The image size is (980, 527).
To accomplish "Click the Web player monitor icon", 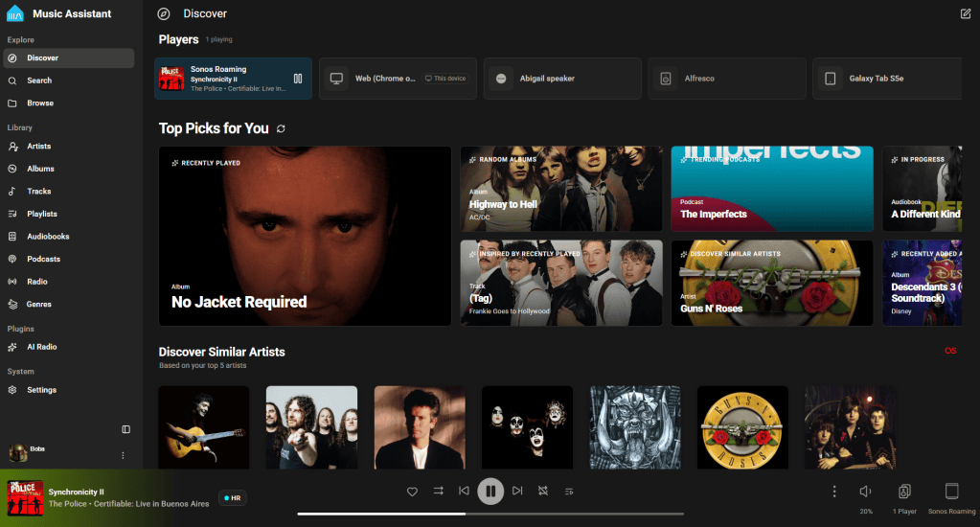I will (x=336, y=79).
